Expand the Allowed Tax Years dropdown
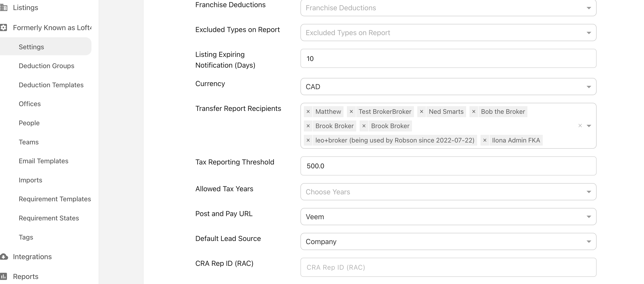 [x=448, y=192]
